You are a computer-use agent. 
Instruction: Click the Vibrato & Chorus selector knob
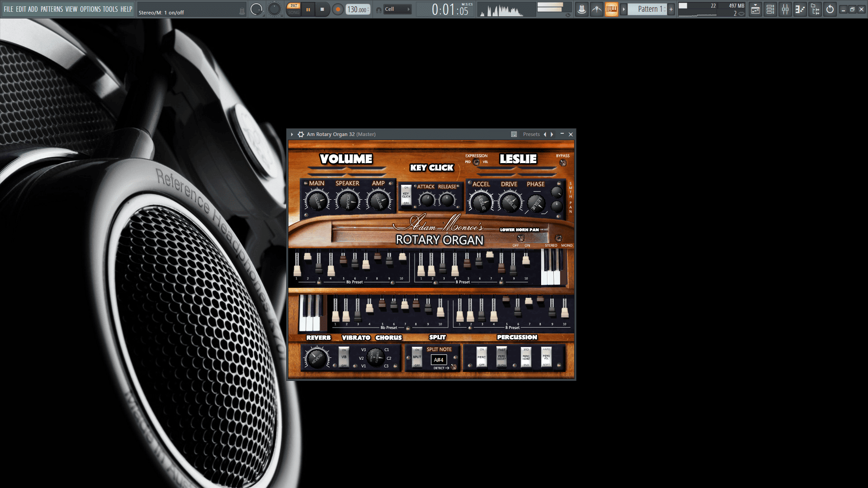click(x=375, y=357)
